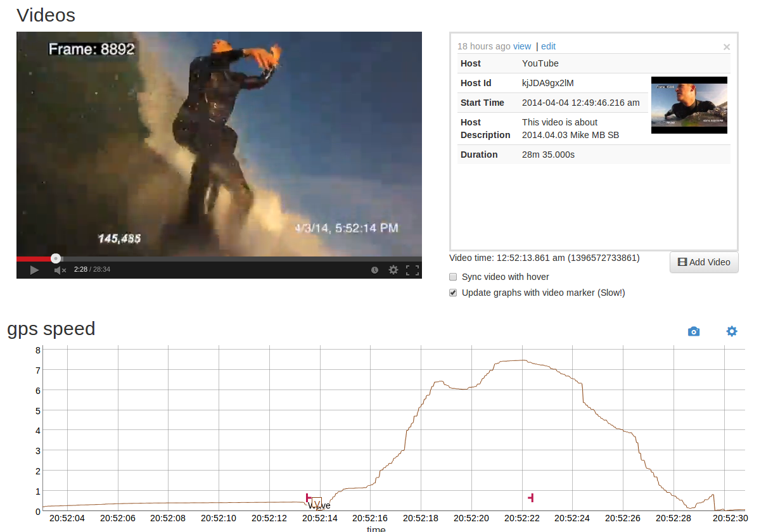Open the view link in video panel
766x532 pixels.
coord(522,46)
